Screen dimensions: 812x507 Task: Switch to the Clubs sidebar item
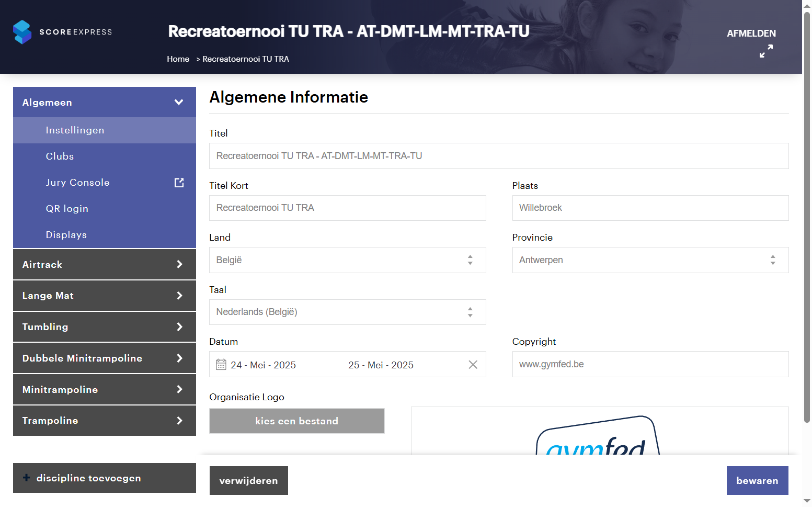pyautogui.click(x=60, y=156)
